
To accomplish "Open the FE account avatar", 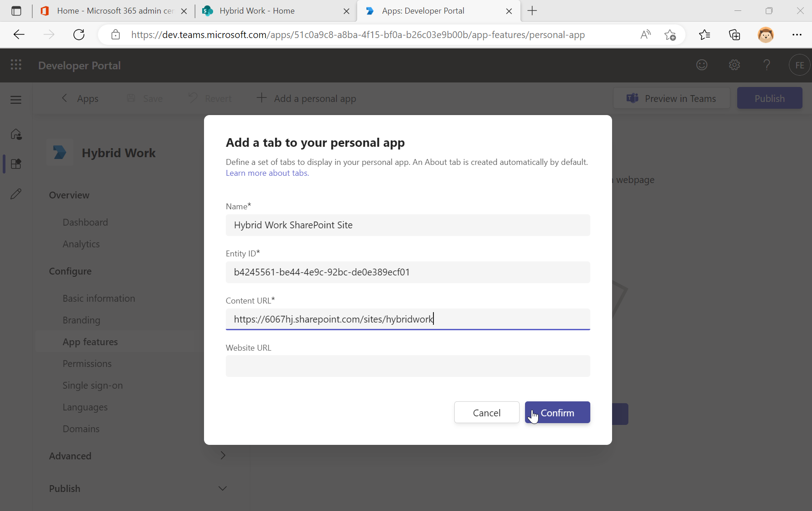I will (799, 65).
